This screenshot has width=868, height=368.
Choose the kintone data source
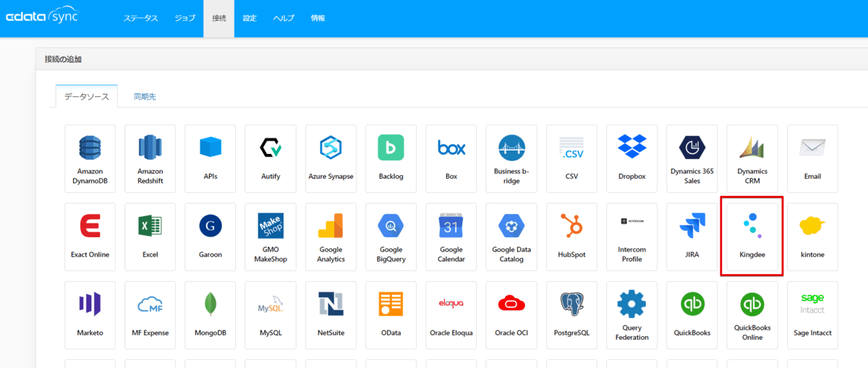click(x=813, y=237)
